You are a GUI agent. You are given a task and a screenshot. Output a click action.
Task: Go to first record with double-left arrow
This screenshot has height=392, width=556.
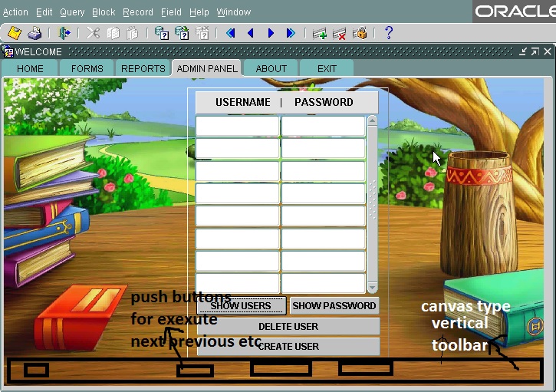[x=230, y=33]
